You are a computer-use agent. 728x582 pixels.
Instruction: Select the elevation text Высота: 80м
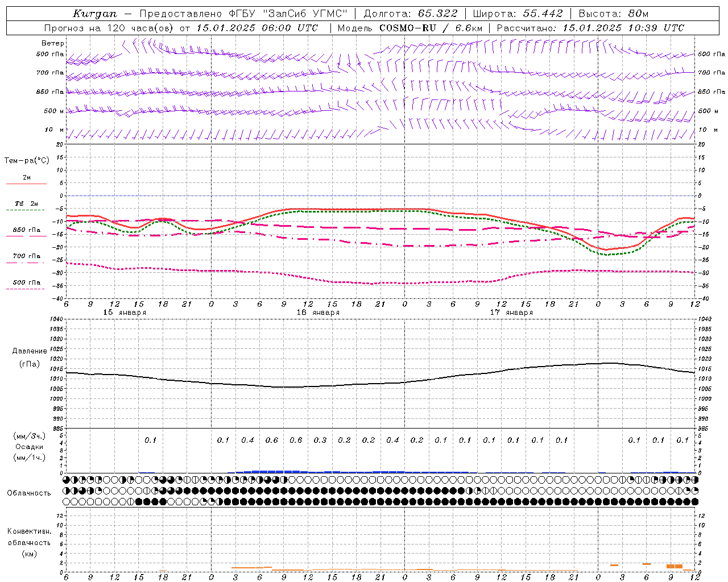[x=614, y=13]
